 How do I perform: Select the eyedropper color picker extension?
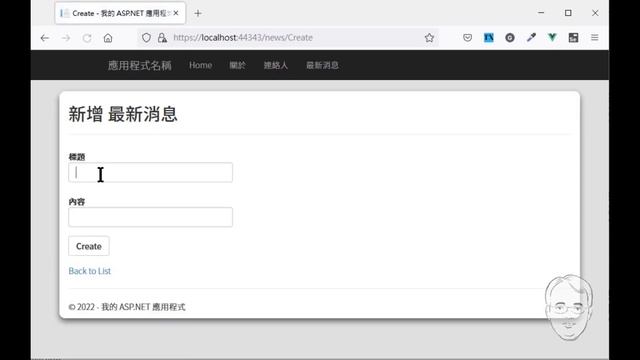point(531,38)
